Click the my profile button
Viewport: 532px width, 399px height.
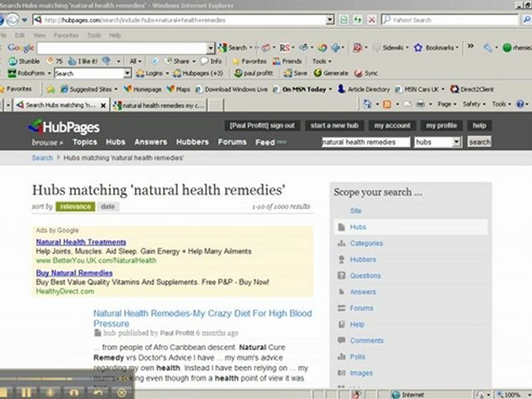click(x=442, y=126)
